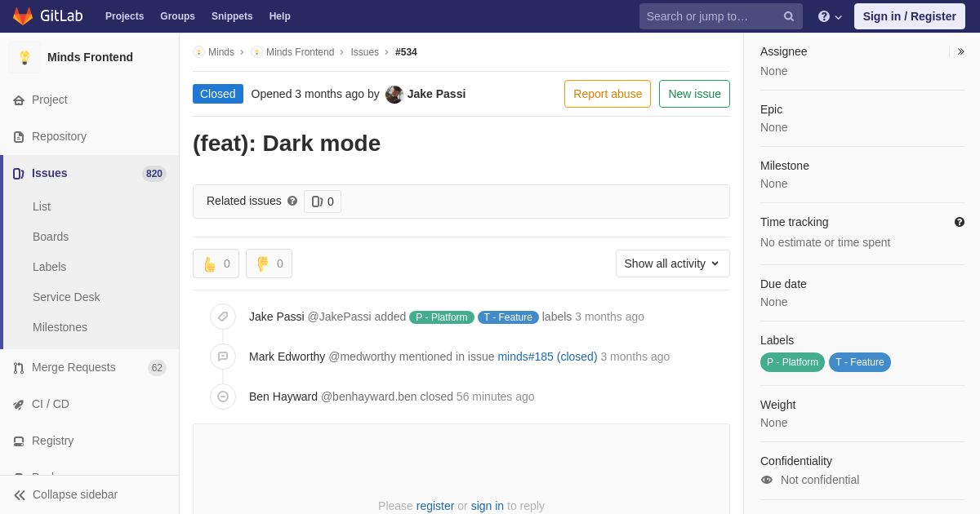Open Snippets in the top navbar
The width and height of the screenshot is (980, 514).
[232, 16]
